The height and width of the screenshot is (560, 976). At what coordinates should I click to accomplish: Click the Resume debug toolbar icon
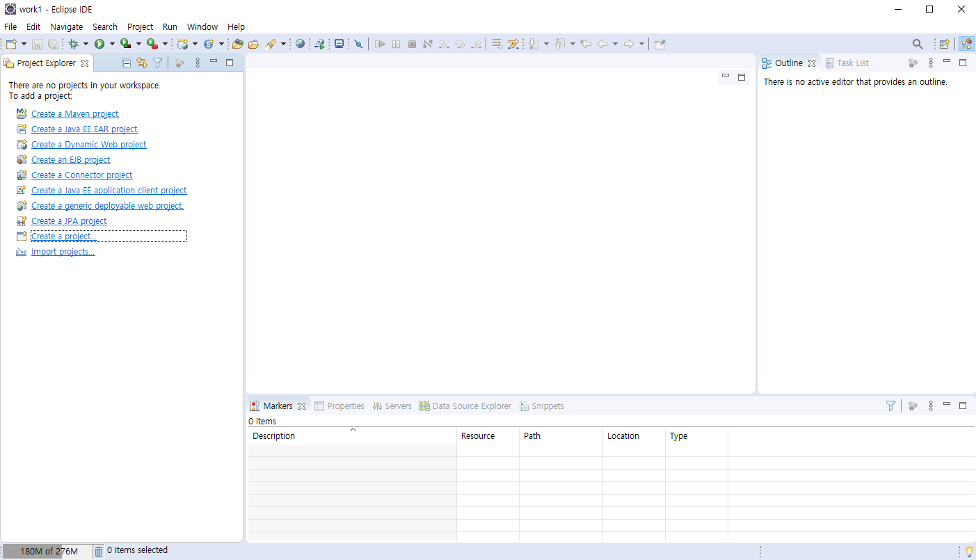(380, 44)
